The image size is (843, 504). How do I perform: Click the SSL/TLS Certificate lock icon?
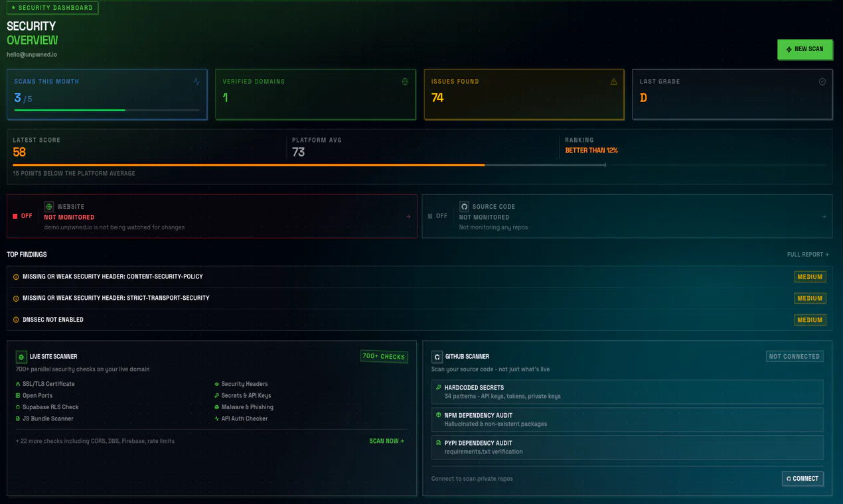coord(18,384)
